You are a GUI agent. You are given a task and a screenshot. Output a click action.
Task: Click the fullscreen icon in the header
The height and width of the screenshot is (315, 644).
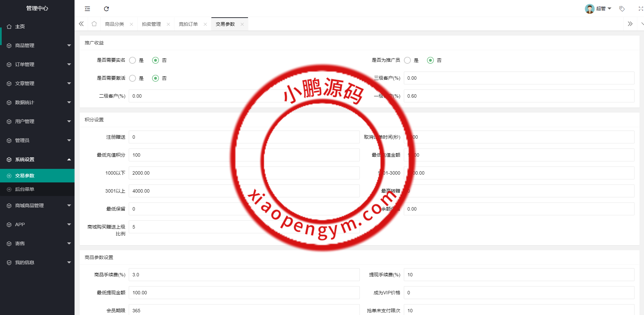point(641,9)
